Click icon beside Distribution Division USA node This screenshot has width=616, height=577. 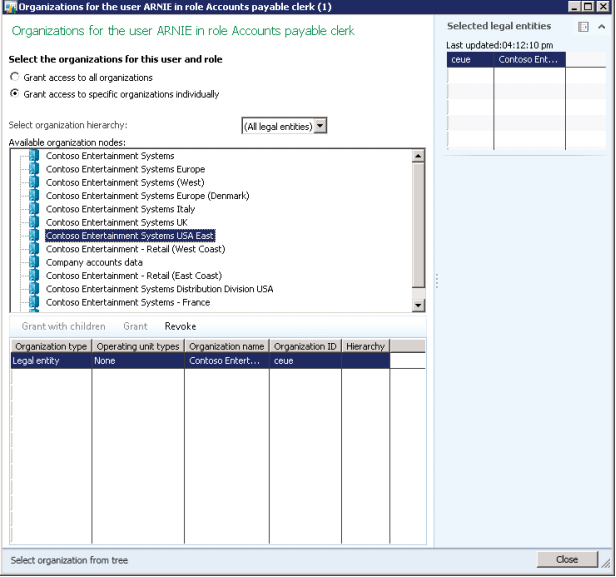pyautogui.click(x=34, y=289)
